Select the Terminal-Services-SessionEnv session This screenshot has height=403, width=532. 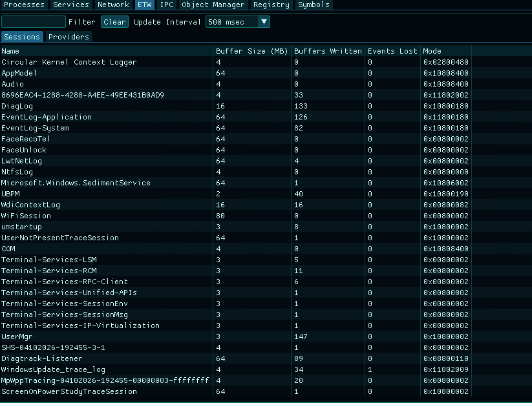click(x=236, y=304)
